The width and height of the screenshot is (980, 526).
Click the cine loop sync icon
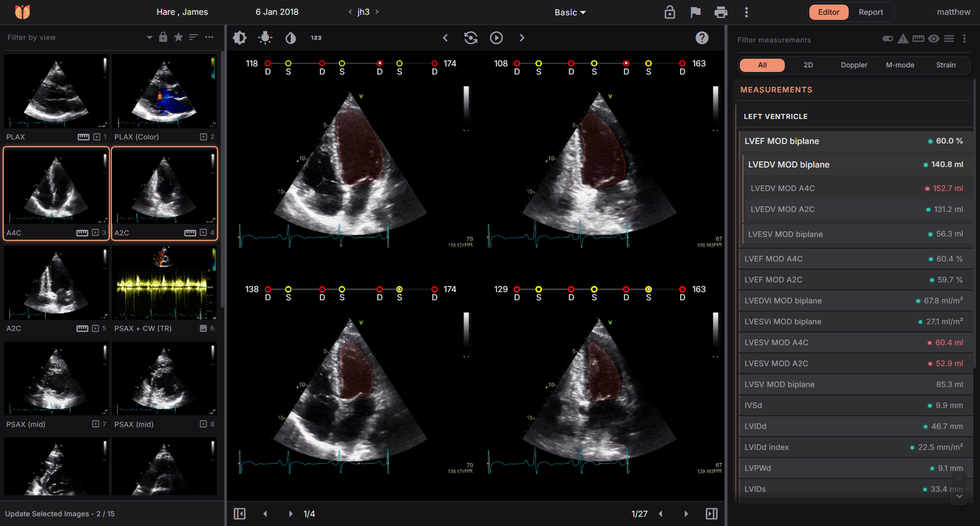[x=471, y=38]
